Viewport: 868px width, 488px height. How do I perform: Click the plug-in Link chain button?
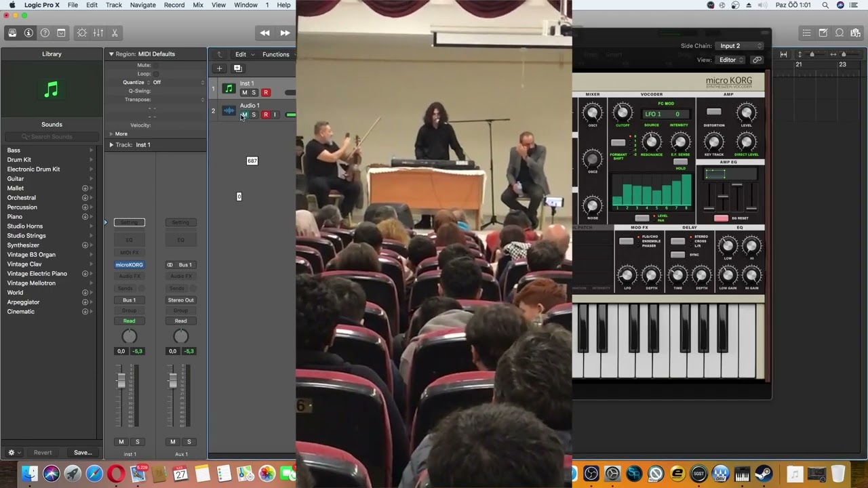tap(757, 60)
